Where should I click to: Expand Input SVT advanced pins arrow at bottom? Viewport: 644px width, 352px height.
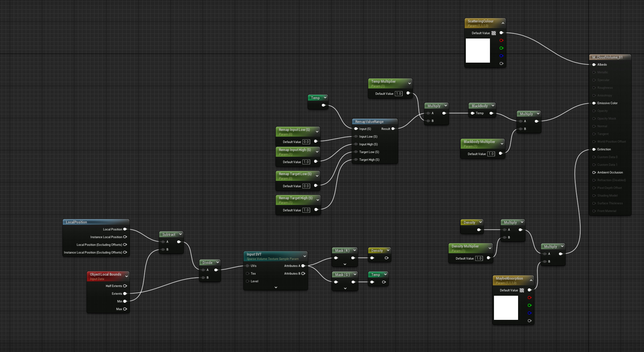pos(276,287)
